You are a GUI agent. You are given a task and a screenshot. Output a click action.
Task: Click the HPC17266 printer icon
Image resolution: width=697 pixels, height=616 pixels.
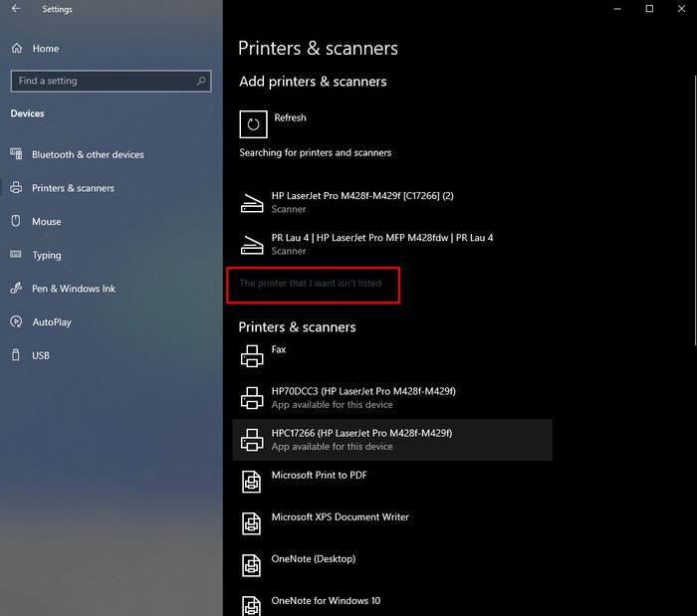point(252,440)
